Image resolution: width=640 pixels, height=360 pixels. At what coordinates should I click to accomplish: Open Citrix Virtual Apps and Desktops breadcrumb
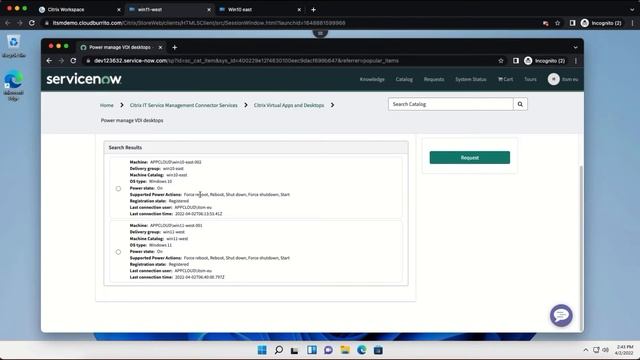289,105
